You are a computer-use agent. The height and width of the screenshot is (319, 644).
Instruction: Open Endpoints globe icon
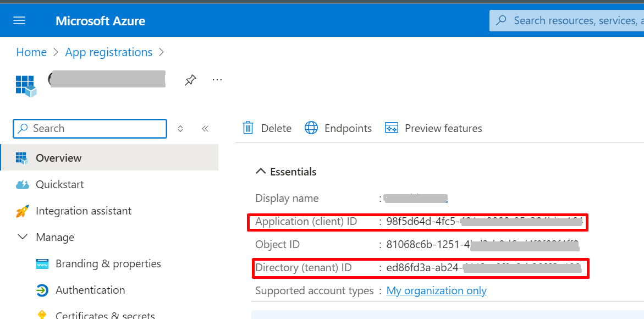click(x=311, y=128)
